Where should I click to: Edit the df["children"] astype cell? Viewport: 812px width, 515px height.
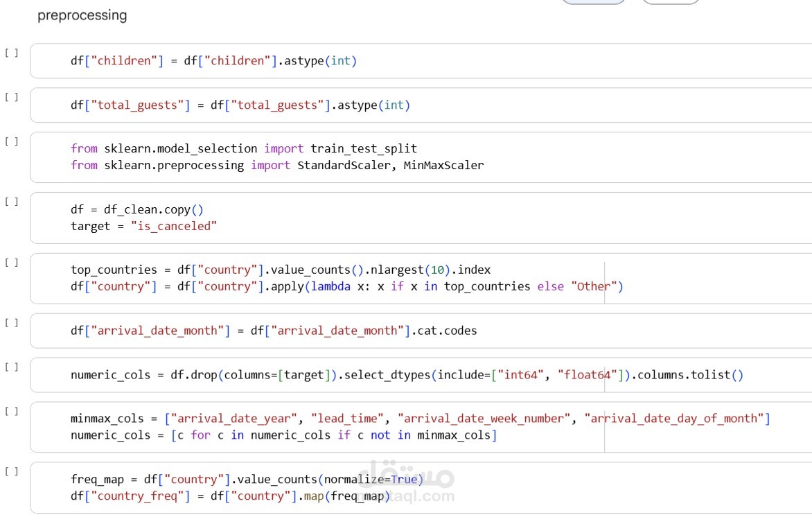click(421, 60)
